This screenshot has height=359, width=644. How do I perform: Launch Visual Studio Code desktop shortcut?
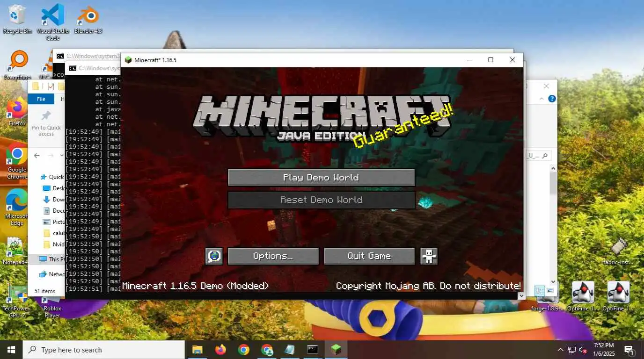pyautogui.click(x=52, y=21)
